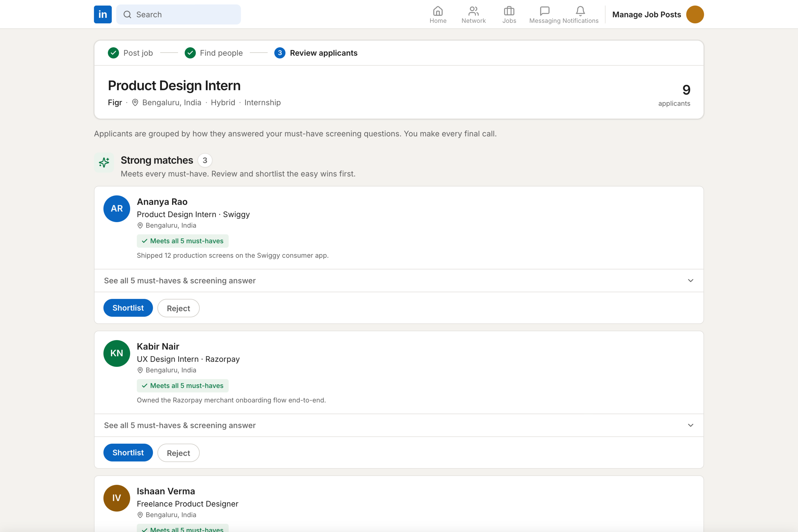Open Kabir Nair's profile name link
The height and width of the screenshot is (532, 798).
158,346
